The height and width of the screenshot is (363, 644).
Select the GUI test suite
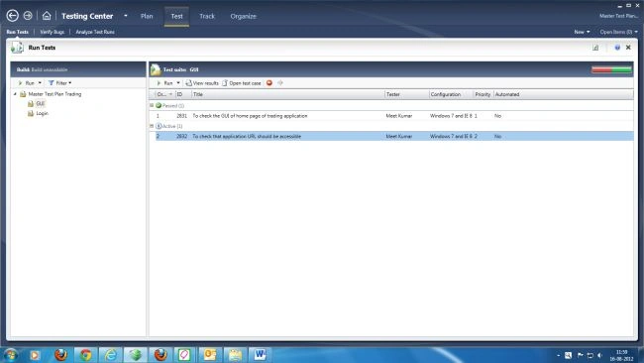click(40, 103)
